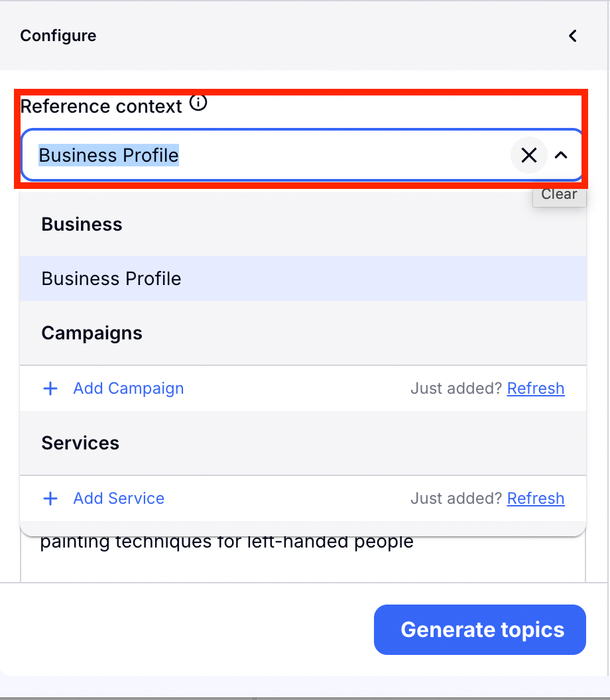Click the Services group header
610x700 pixels.
coord(80,443)
